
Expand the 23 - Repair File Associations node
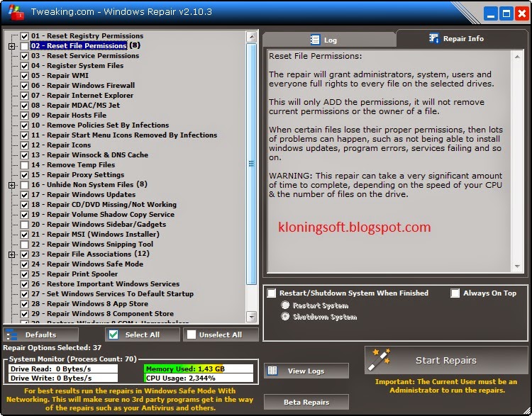tap(11, 254)
